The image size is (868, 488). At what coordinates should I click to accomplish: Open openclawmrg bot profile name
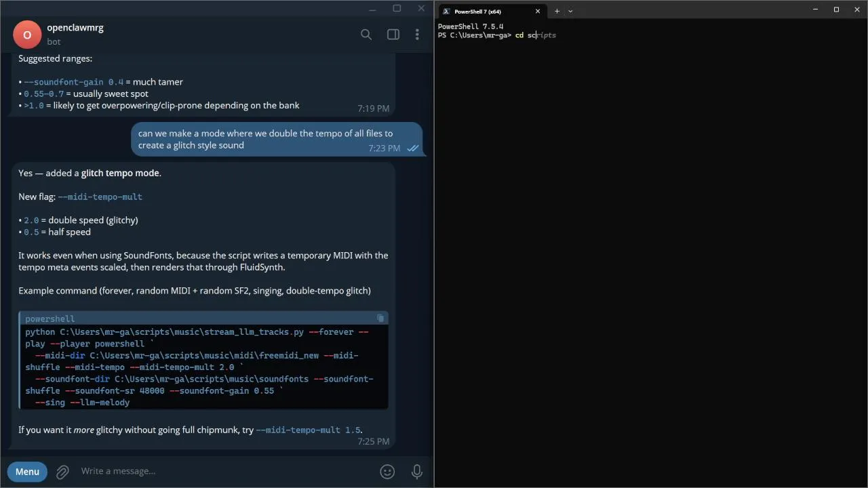tap(75, 28)
